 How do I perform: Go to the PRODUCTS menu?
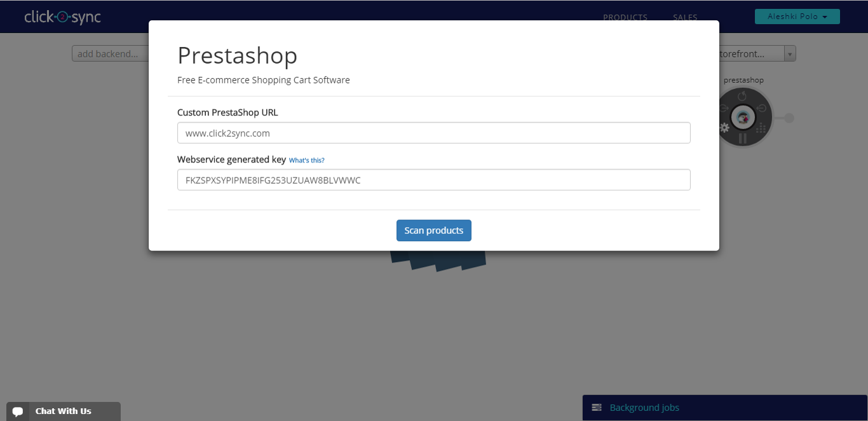(625, 17)
